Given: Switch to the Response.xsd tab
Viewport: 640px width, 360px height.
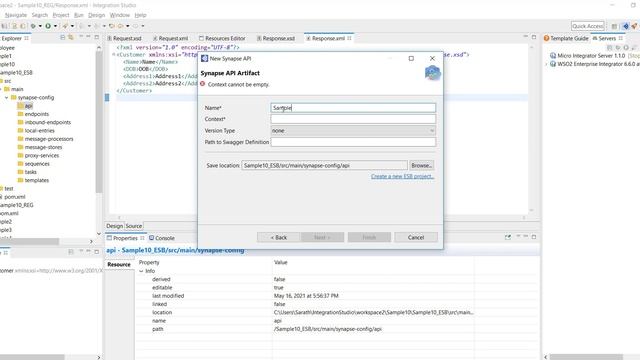Looking at the screenshot, I should tap(276, 38).
